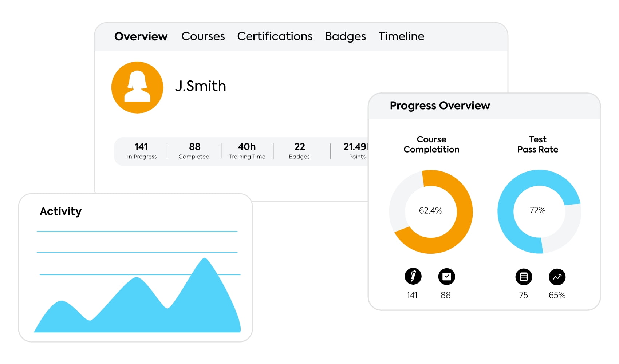Click the 141 value under pencil icon
The height and width of the screenshot is (364, 619).
[412, 295]
